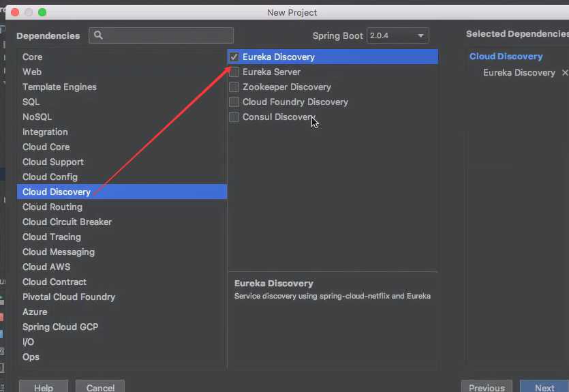The height and width of the screenshot is (392, 569).
Task: Select the Cloud Config category
Action: (121, 177)
